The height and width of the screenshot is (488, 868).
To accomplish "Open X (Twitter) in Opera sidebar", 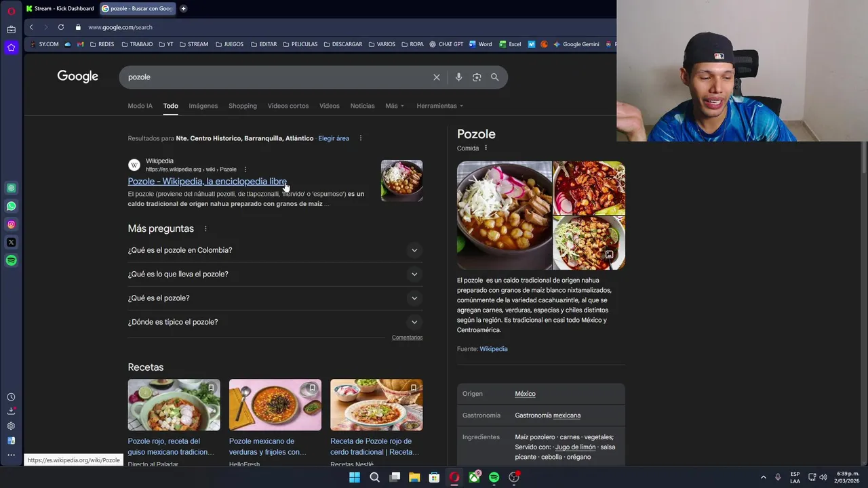I will click(11, 242).
